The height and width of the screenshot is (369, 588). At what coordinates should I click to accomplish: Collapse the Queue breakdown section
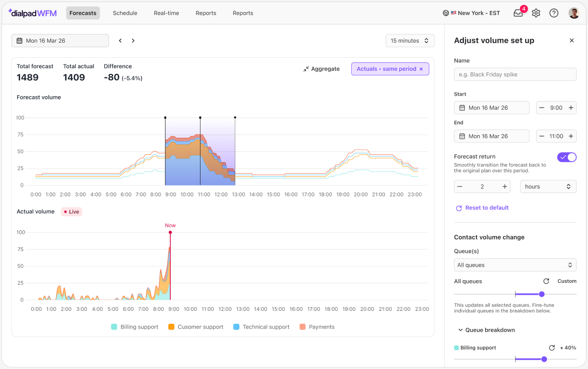click(487, 330)
